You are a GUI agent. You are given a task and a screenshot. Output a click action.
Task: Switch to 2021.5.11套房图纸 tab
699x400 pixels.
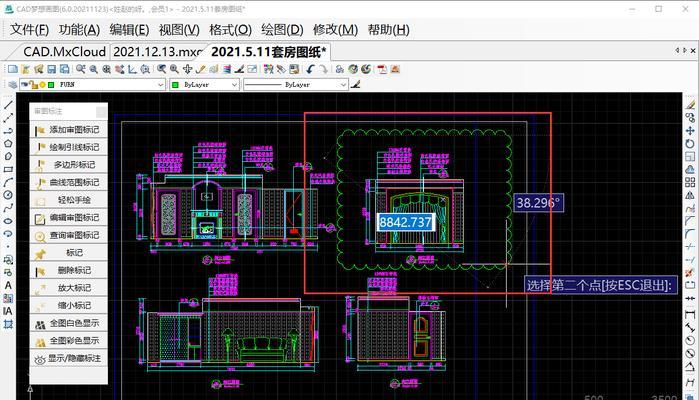(x=268, y=52)
